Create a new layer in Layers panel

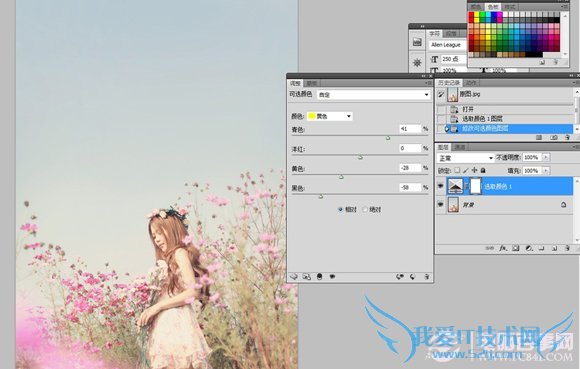554,248
